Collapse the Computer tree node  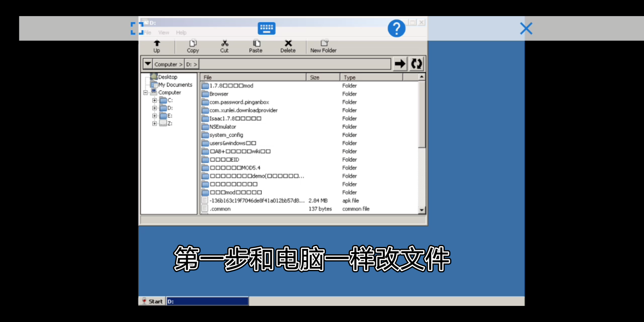click(x=145, y=93)
